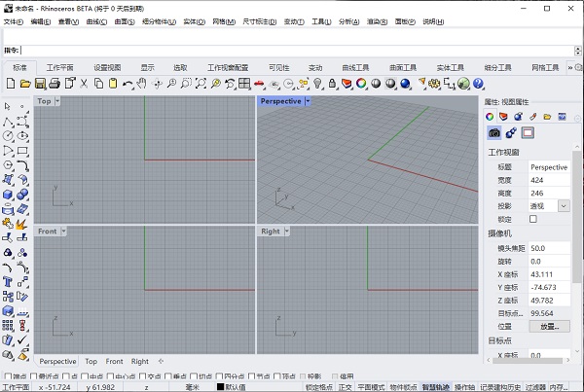The image size is (584, 392).
Task: Open the 曲线(C) menu
Action: (x=95, y=20)
